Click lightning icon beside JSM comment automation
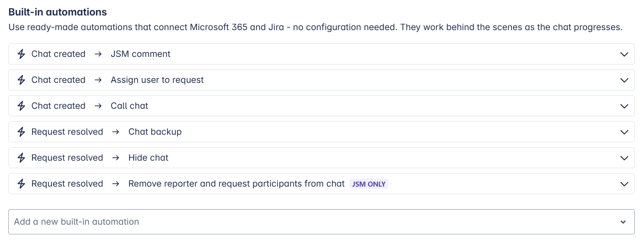644x241 pixels. coord(21,54)
